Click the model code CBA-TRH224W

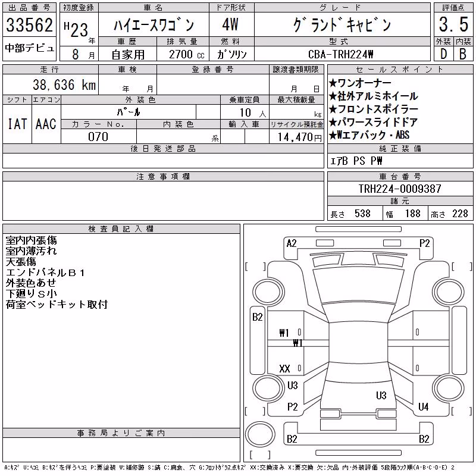tap(340, 54)
